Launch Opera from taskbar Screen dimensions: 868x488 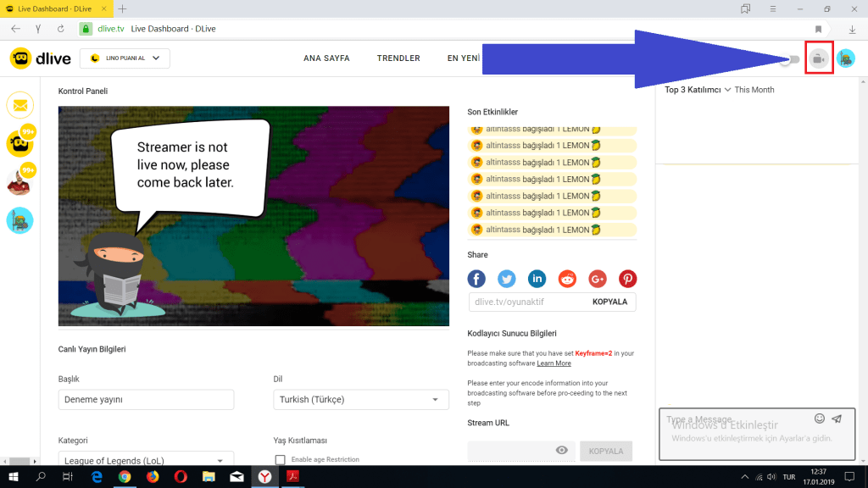click(181, 476)
